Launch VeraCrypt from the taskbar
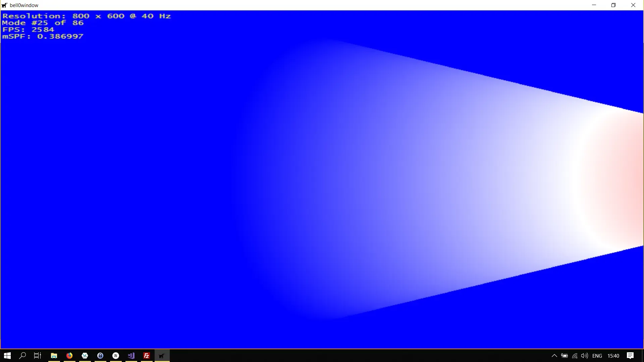The image size is (644, 362). [x=85, y=356]
